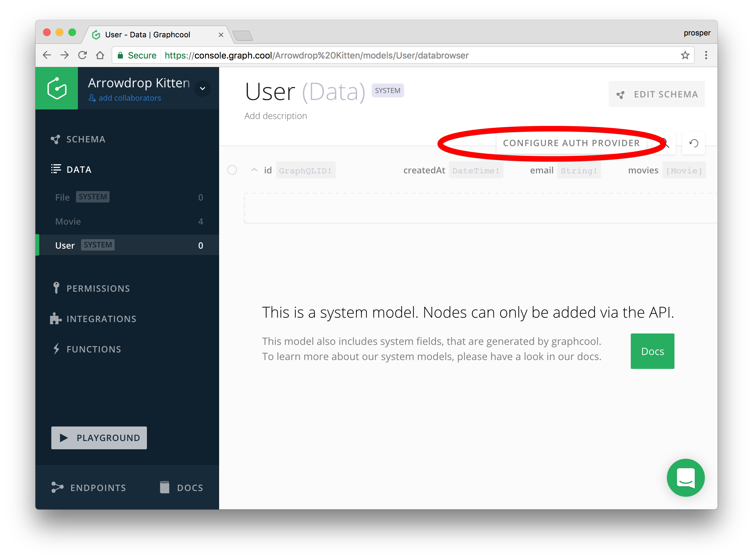Open the INTEGRATIONS section
Image resolution: width=753 pixels, height=560 pixels.
[93, 319]
